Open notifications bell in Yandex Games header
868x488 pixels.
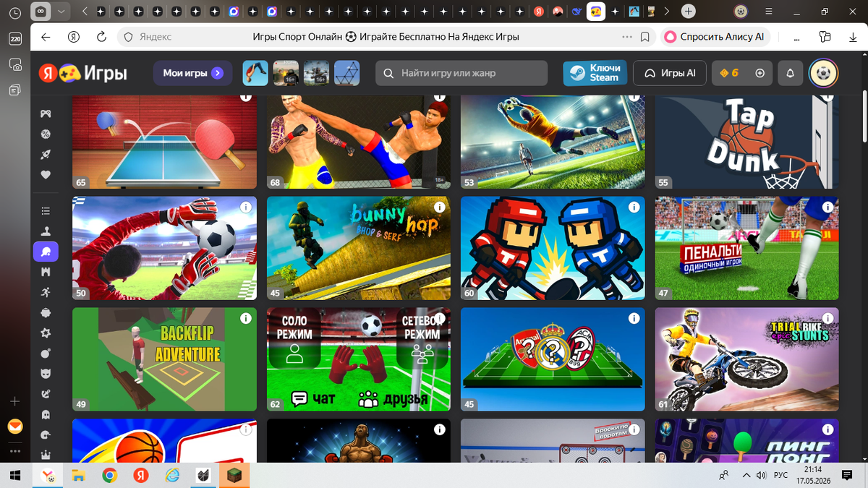click(x=790, y=73)
